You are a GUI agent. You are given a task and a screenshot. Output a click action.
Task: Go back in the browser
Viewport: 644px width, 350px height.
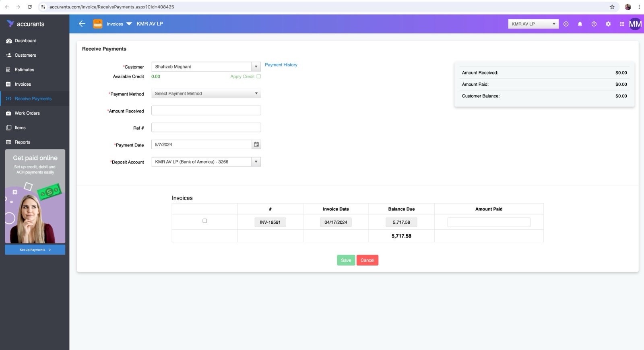pyautogui.click(x=7, y=7)
